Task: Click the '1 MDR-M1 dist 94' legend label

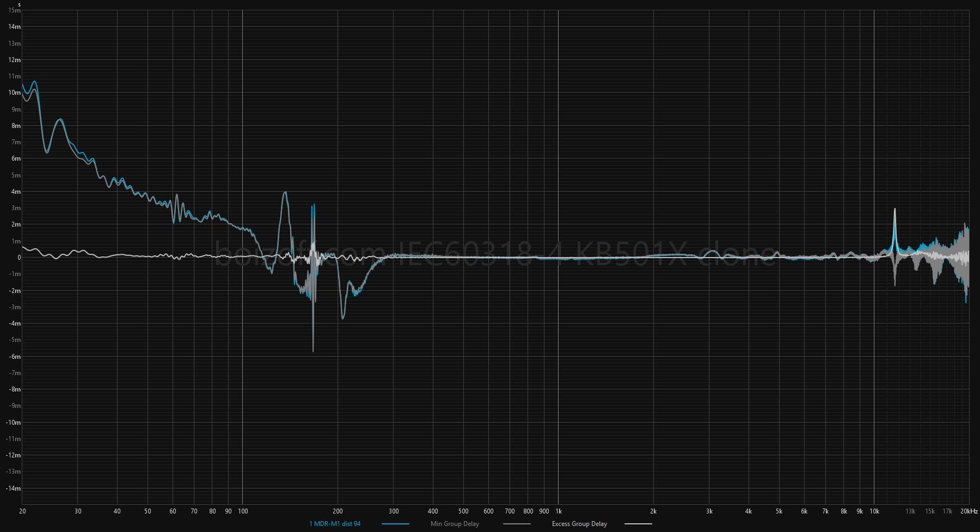Action: (x=335, y=524)
